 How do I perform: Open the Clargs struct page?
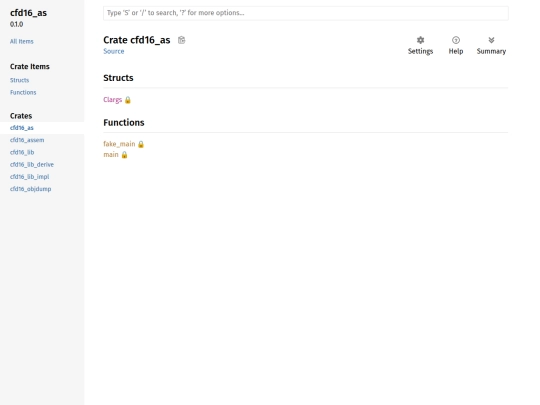point(113,100)
